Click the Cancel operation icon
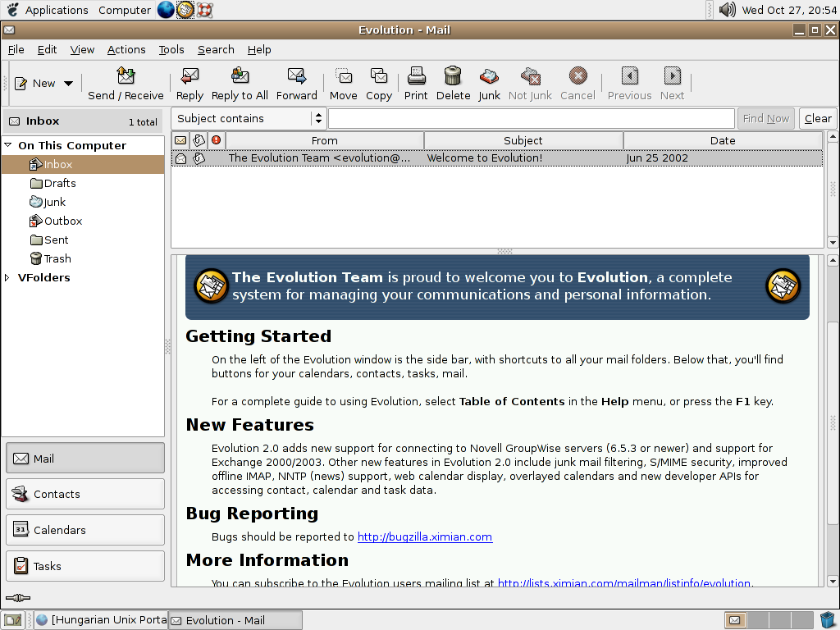The height and width of the screenshot is (630, 840). coord(577,83)
